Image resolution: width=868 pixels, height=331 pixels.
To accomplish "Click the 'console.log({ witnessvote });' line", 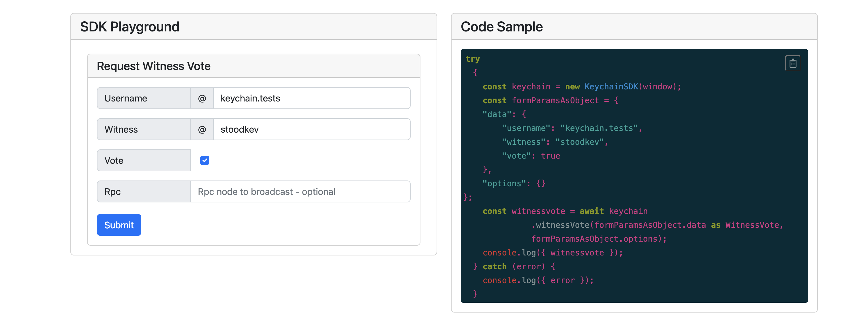I will (553, 253).
